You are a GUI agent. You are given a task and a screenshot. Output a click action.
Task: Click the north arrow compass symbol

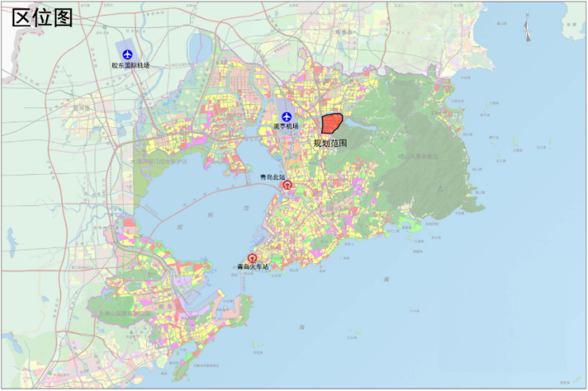coord(527,29)
